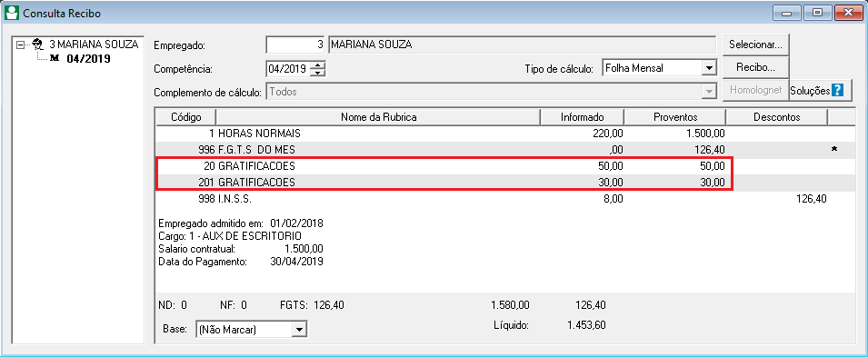Screen dimensions: 868x357
Task: Open the Soluções help icon
Action: click(x=837, y=91)
